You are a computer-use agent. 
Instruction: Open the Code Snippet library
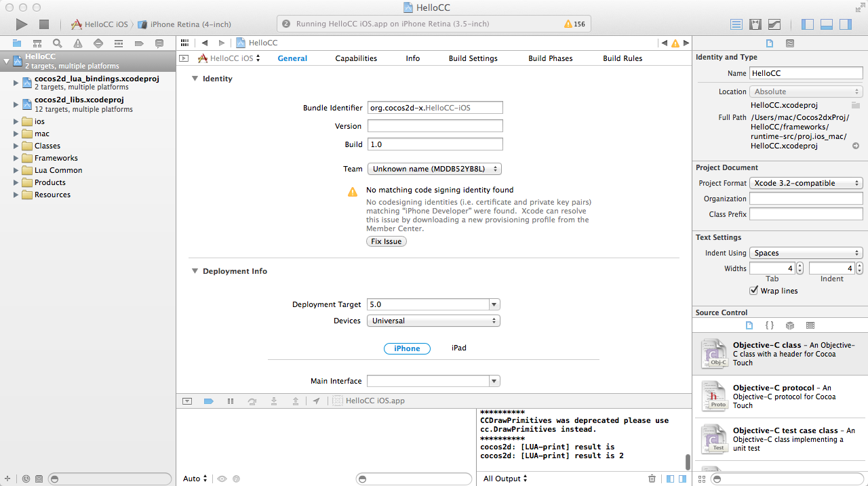pyautogui.click(x=770, y=326)
